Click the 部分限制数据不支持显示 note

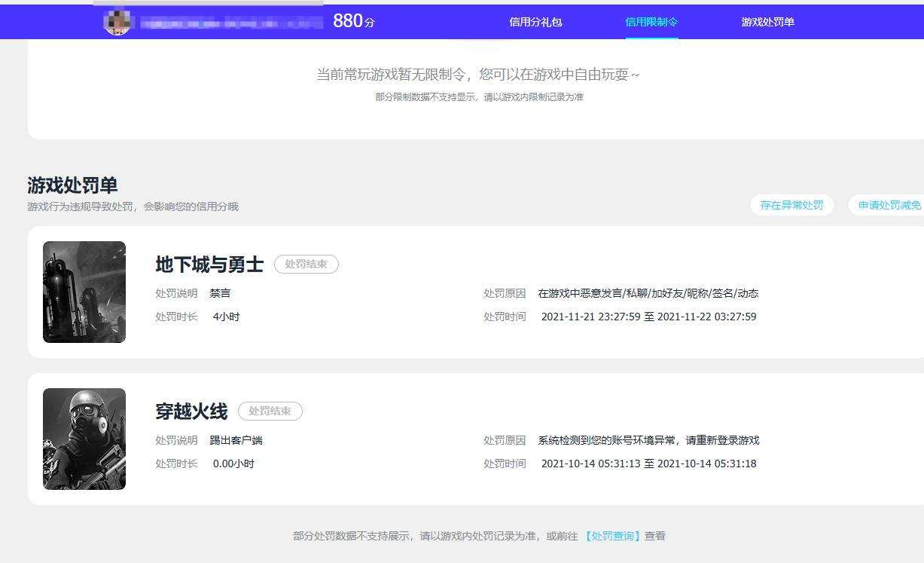pyautogui.click(x=479, y=97)
